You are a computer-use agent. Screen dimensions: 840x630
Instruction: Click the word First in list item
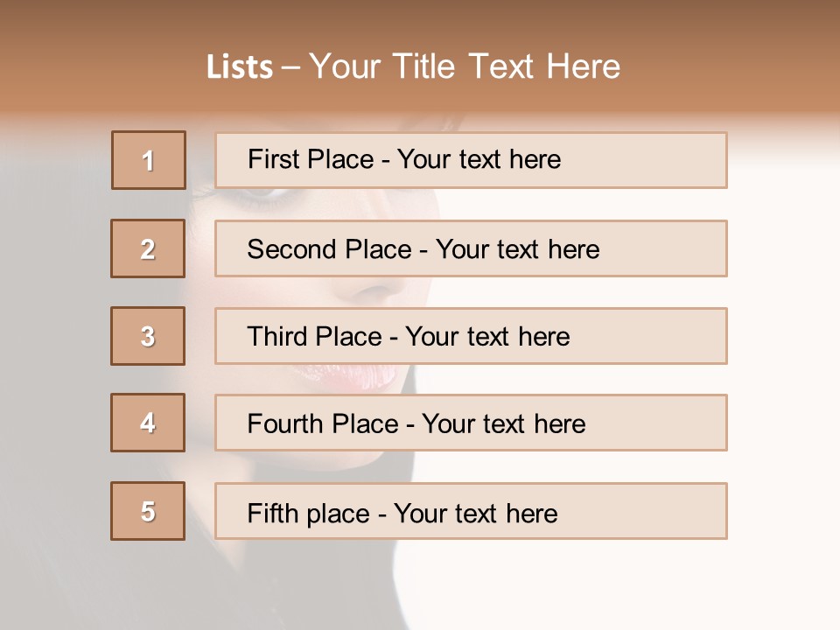point(273,159)
